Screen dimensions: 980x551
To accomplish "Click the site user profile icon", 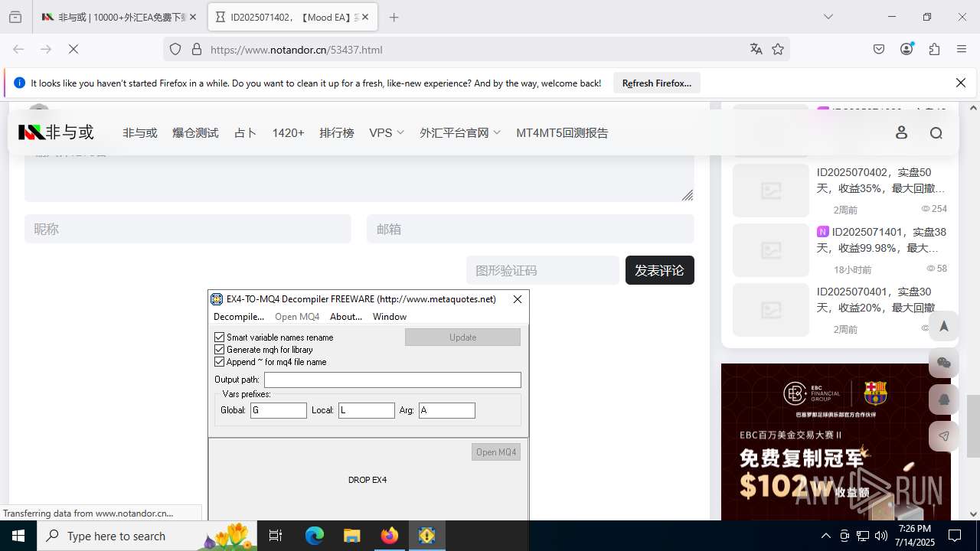I will tap(901, 132).
